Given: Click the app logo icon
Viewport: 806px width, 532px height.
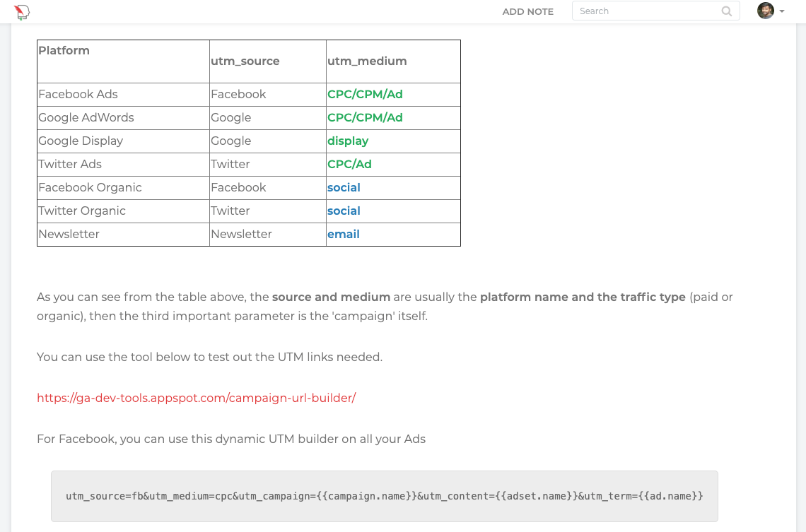Looking at the screenshot, I should coord(22,12).
